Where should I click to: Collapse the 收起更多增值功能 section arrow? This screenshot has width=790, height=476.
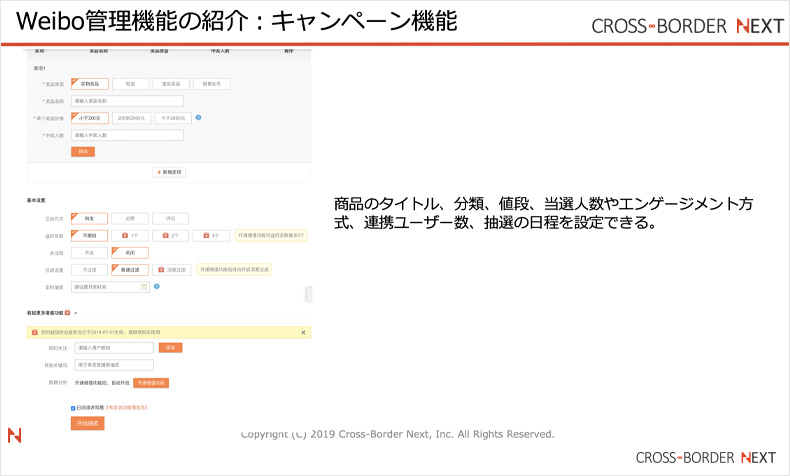point(76,313)
